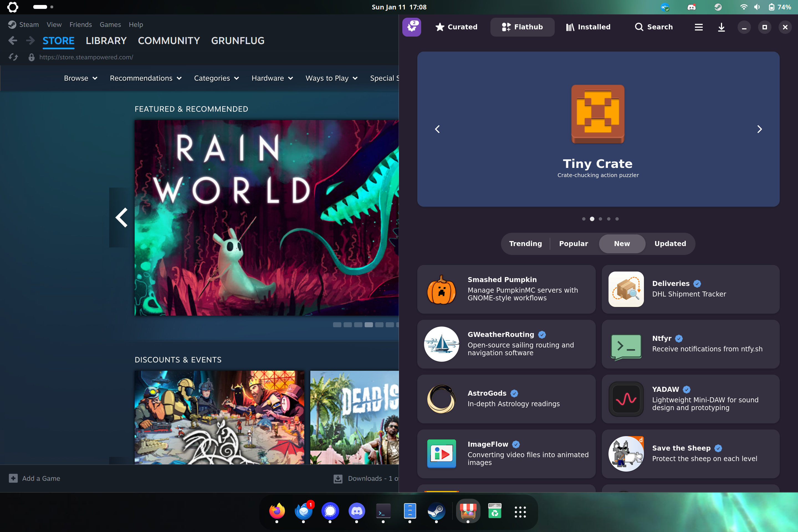Open the Bazaar hamburger menu
The image size is (798, 532).
pyautogui.click(x=698, y=27)
